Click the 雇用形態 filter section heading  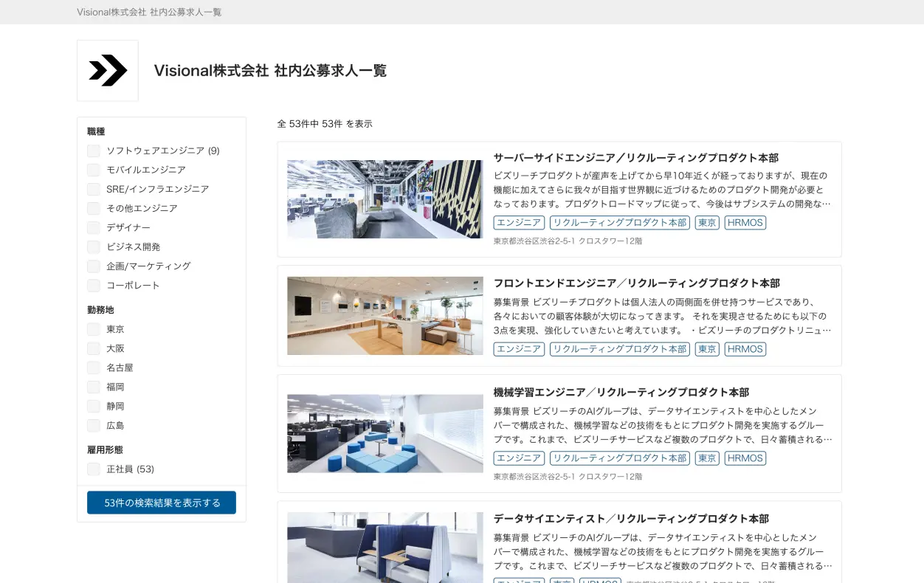click(105, 449)
